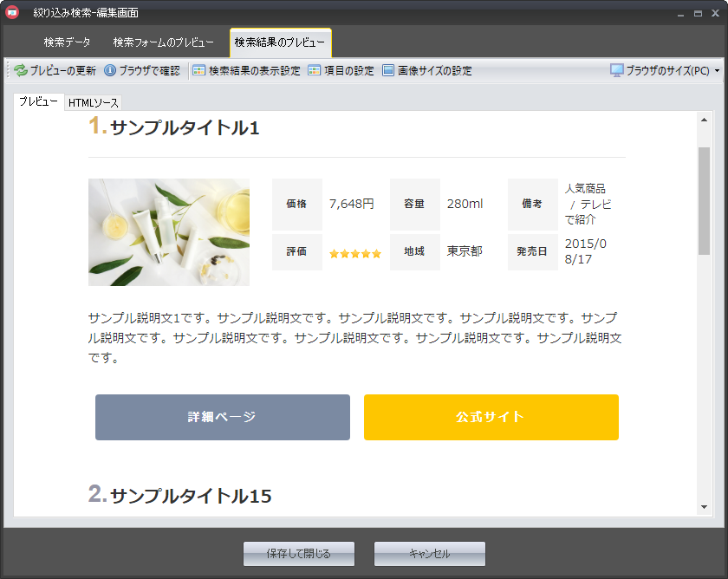This screenshot has height=579, width=728.
Task: Click the scrollbar down arrow in preview
Action: [704, 507]
